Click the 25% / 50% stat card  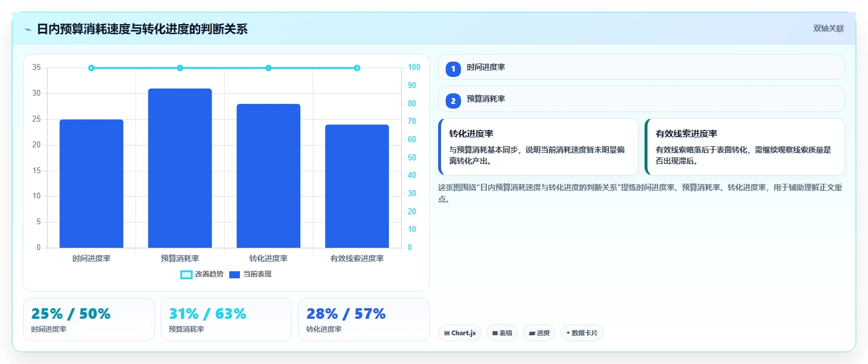coord(89,319)
